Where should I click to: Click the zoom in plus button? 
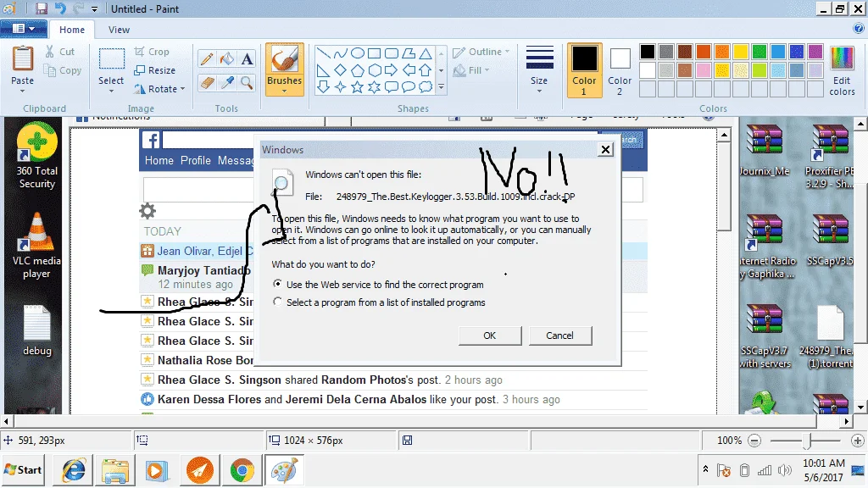point(858,441)
